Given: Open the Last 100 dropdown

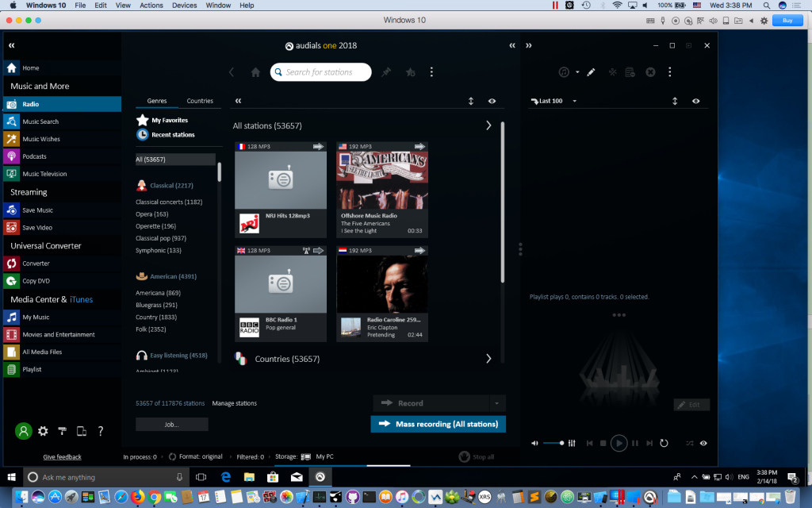Looking at the screenshot, I should (574, 101).
